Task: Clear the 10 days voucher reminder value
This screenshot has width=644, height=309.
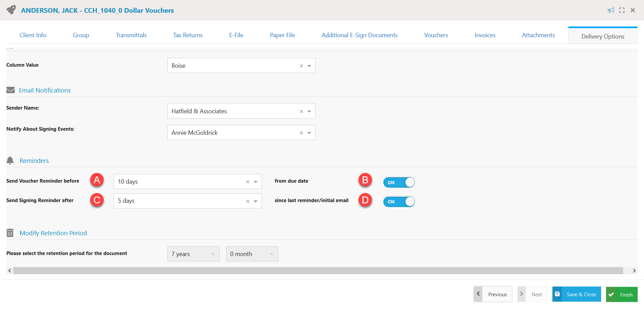Action: click(248, 182)
